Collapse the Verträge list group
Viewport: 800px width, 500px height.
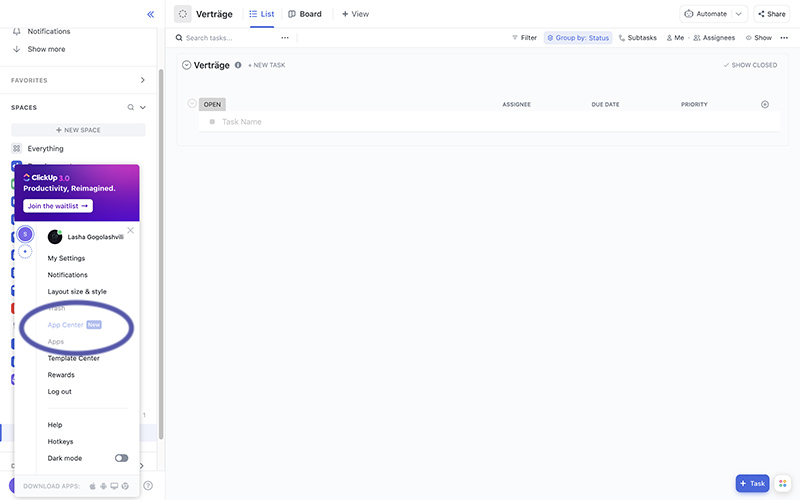tap(187, 65)
